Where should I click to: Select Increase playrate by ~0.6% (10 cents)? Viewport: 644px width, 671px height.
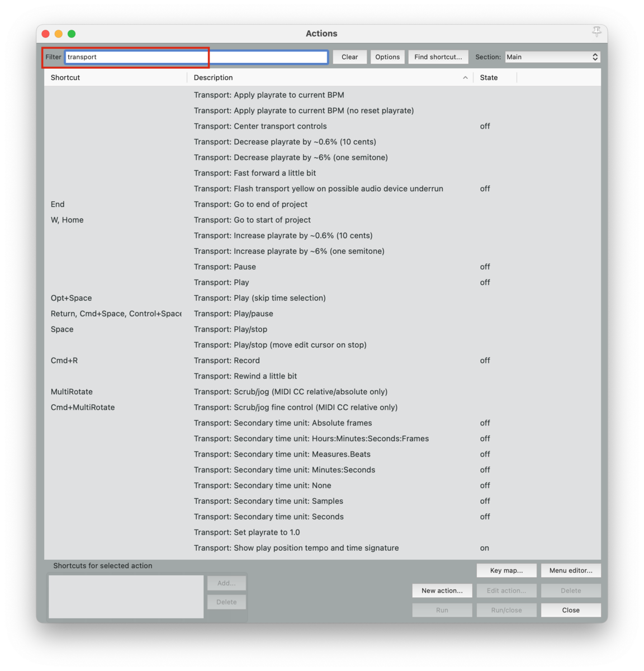pos(283,236)
